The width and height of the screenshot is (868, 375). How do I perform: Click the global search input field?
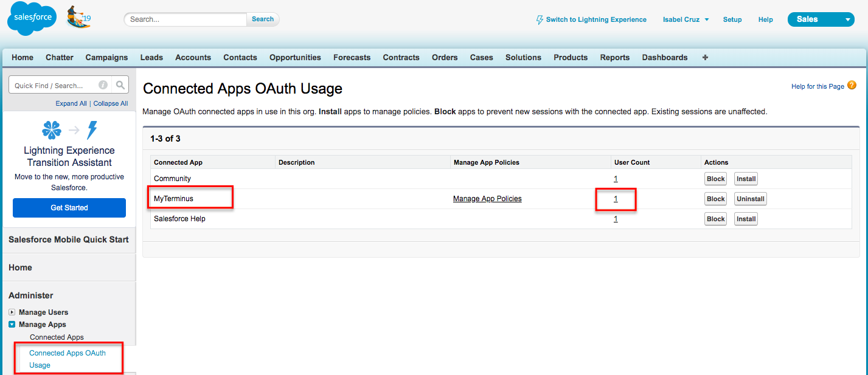pyautogui.click(x=186, y=19)
